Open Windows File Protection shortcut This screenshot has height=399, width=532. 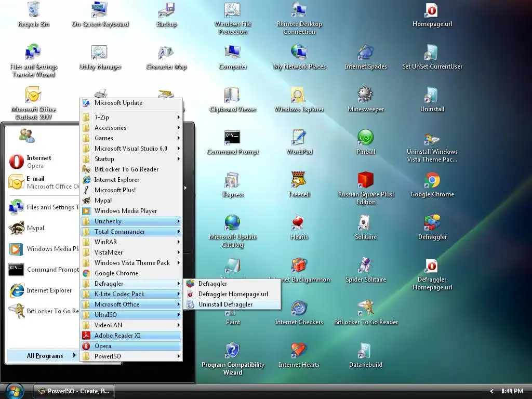pos(232,19)
